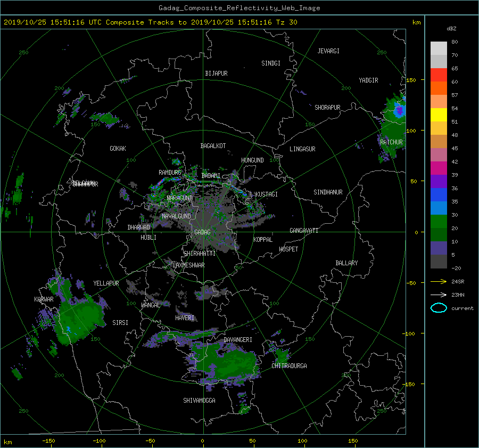Click the HOSPET city label
The image size is (479, 448).
pyautogui.click(x=288, y=249)
